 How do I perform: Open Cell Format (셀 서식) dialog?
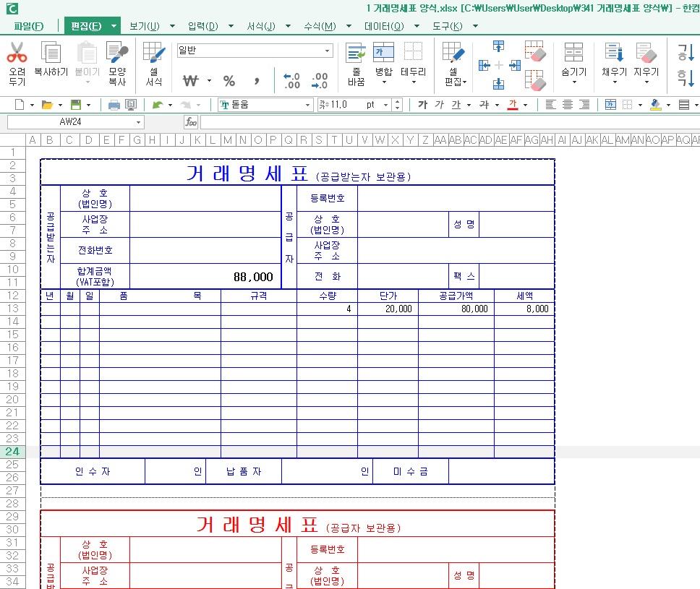point(154,53)
